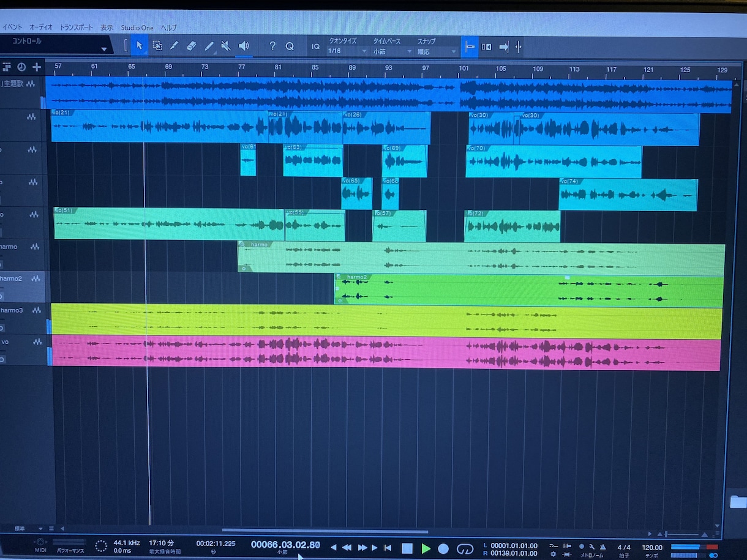Screen dimensions: 747x560
Task: Select the Listen speaker tool
Action: click(244, 46)
